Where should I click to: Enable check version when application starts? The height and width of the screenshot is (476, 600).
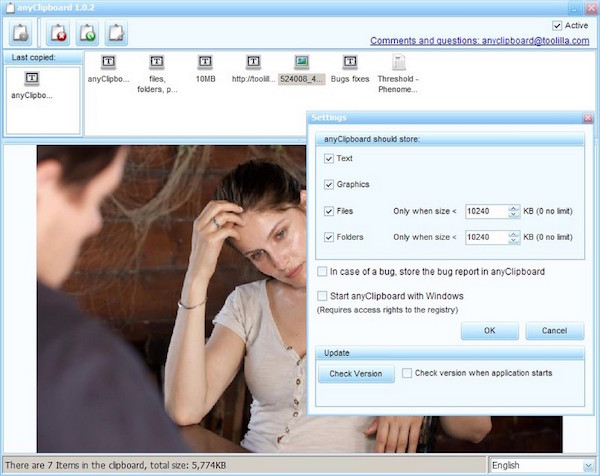click(407, 373)
